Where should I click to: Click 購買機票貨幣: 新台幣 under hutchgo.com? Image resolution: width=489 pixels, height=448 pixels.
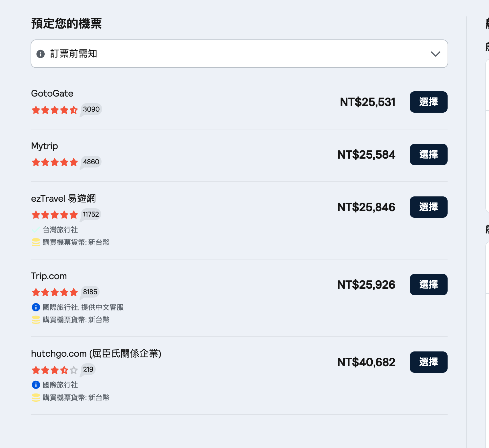tap(76, 397)
